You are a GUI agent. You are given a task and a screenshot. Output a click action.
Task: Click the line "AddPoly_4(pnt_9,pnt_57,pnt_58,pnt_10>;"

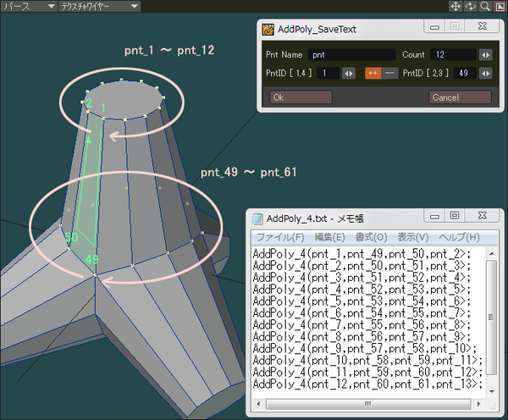pos(364,349)
